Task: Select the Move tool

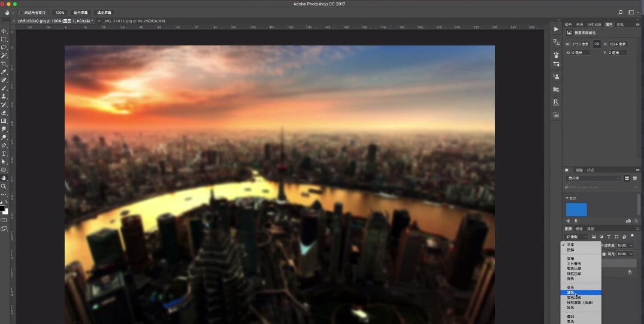Action: [x=4, y=31]
